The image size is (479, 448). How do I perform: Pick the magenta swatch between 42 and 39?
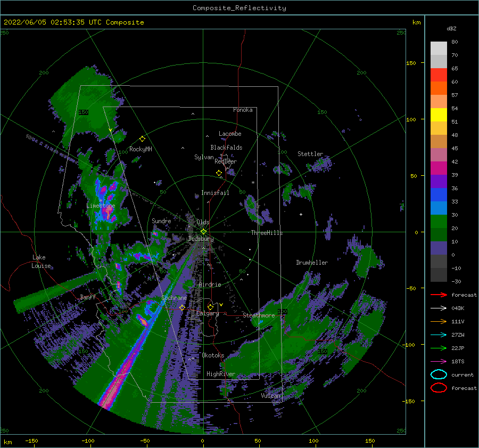click(x=439, y=168)
